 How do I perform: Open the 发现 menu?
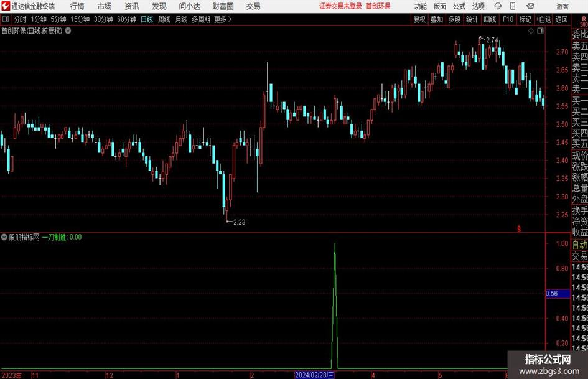pyautogui.click(x=159, y=6)
